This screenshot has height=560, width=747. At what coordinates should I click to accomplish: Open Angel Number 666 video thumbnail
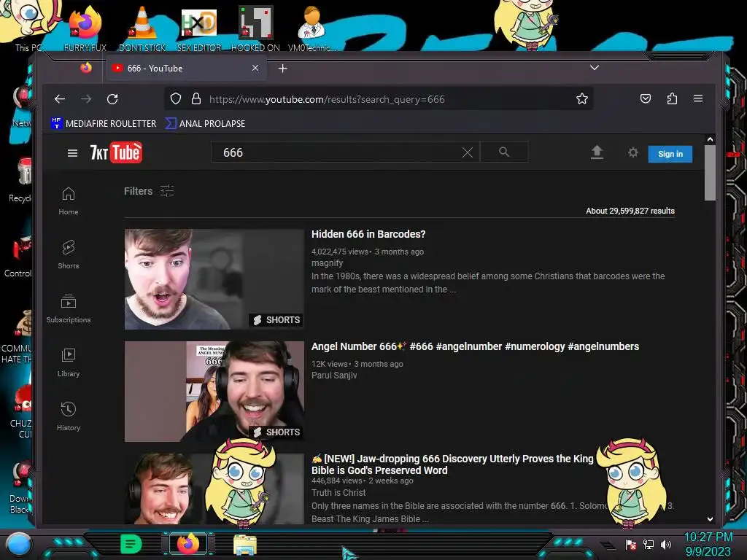tap(214, 392)
